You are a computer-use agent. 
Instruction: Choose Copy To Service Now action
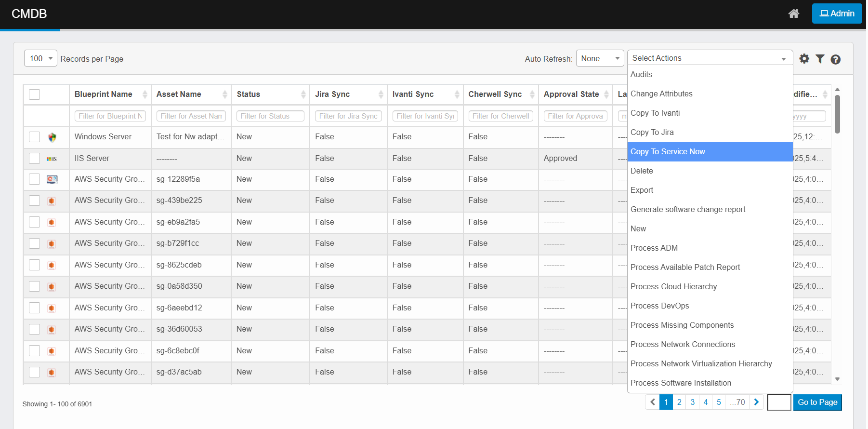coord(668,152)
